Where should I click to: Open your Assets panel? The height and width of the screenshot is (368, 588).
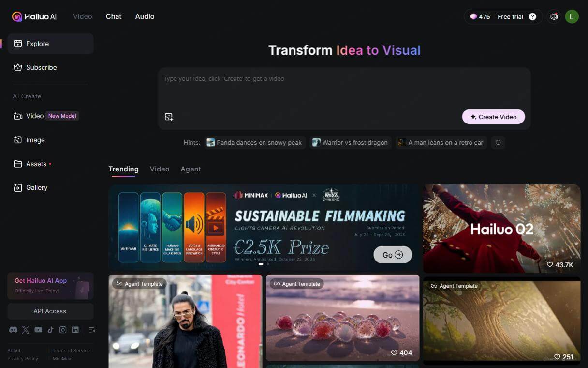click(35, 164)
